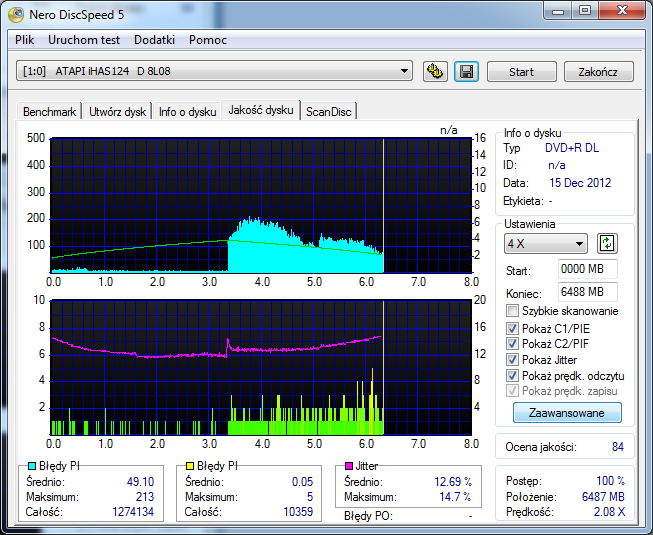Viewport: 653px width, 535px height.
Task: Select the Jakość dysku tab
Action: tap(261, 110)
